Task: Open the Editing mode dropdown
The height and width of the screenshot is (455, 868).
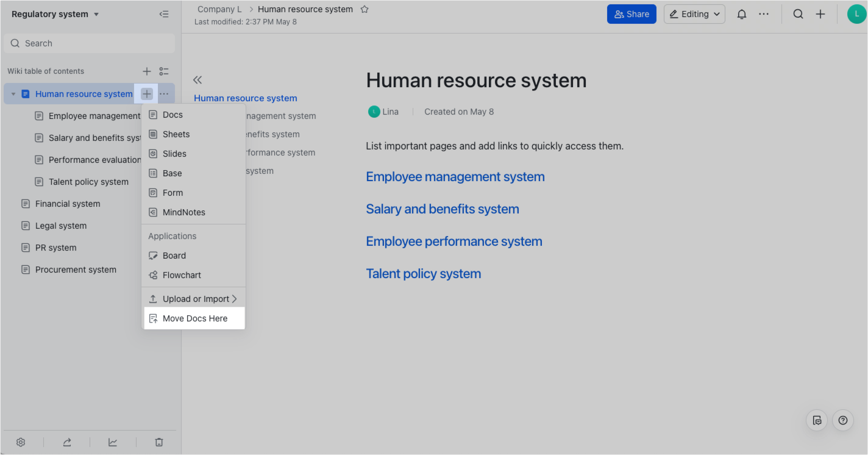Action: point(694,14)
